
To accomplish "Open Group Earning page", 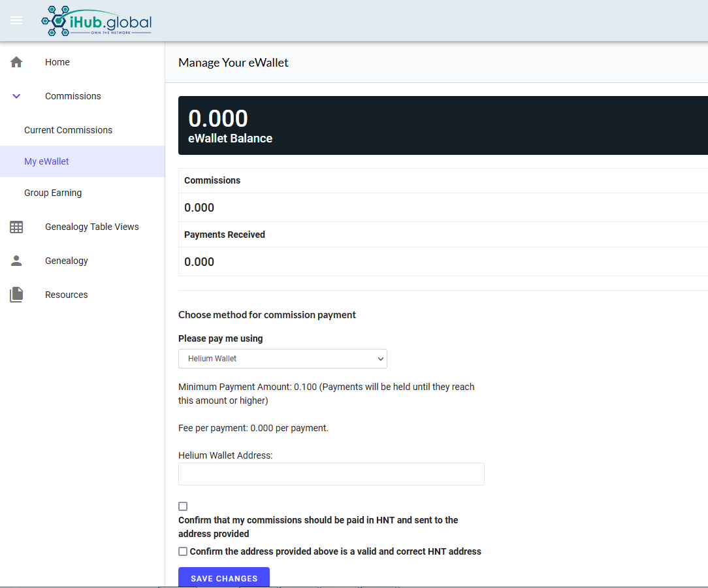I will pos(53,193).
